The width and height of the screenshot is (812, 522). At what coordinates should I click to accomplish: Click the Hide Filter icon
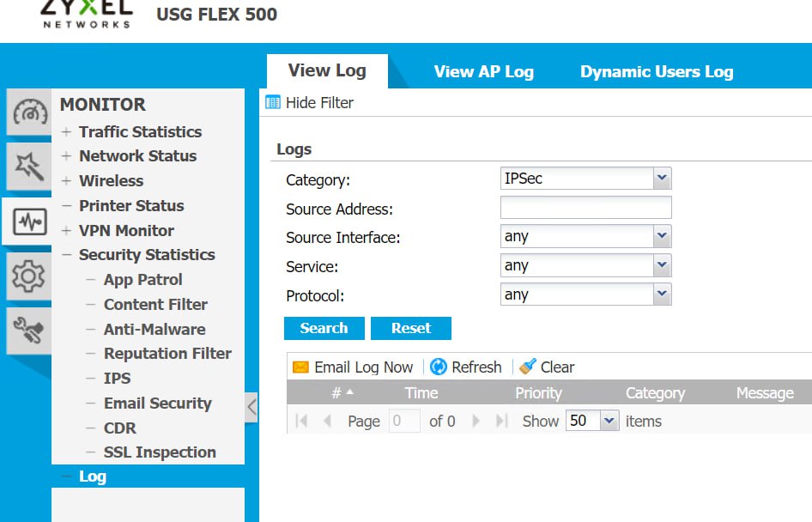coord(274,103)
